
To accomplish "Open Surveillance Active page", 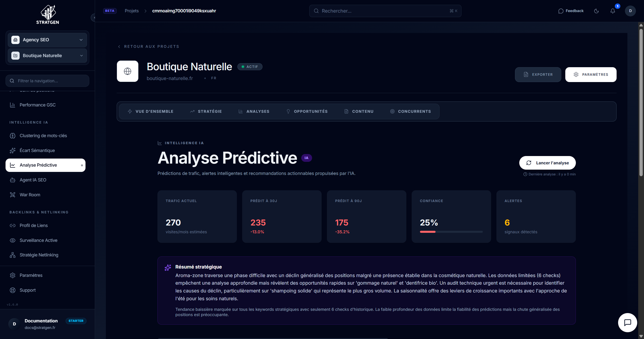I will (38, 240).
